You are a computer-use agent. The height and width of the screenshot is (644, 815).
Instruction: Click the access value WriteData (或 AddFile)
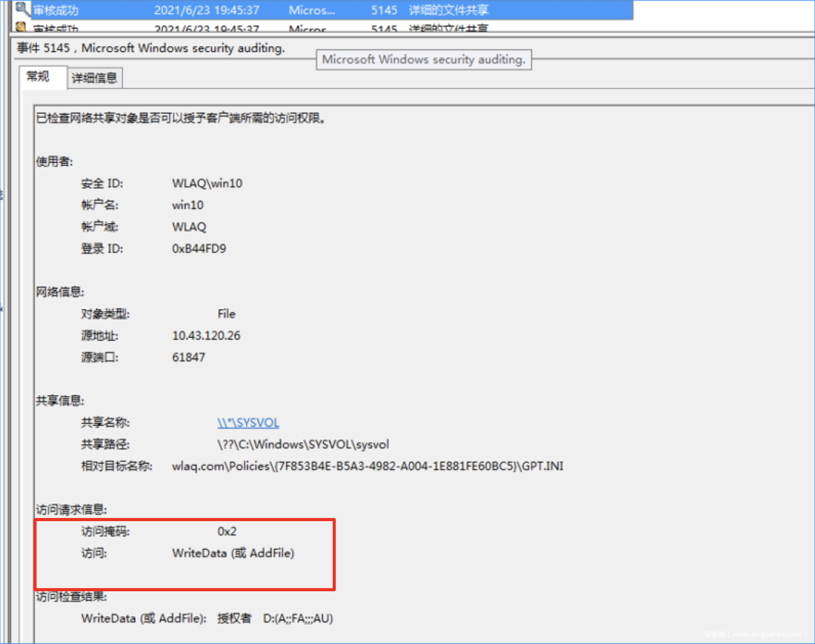coord(233,553)
